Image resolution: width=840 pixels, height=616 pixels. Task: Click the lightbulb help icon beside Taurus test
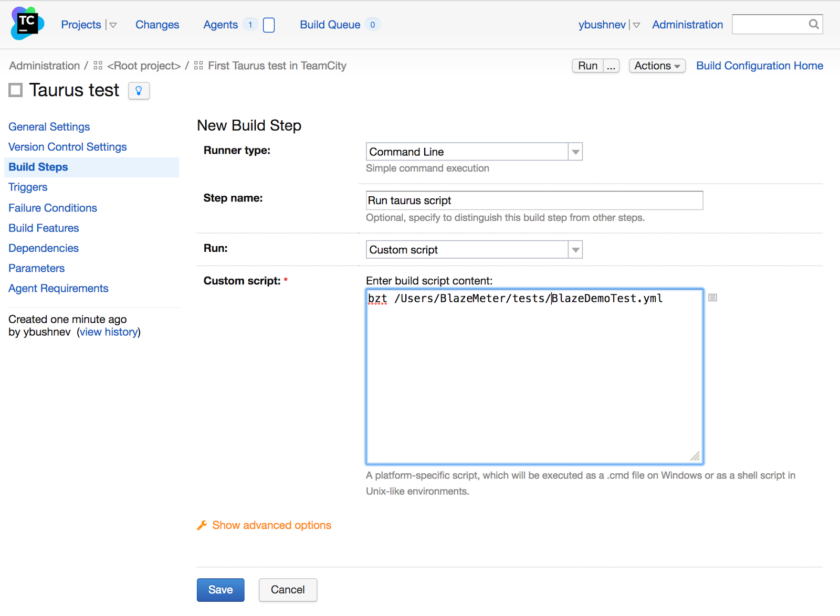pyautogui.click(x=139, y=91)
